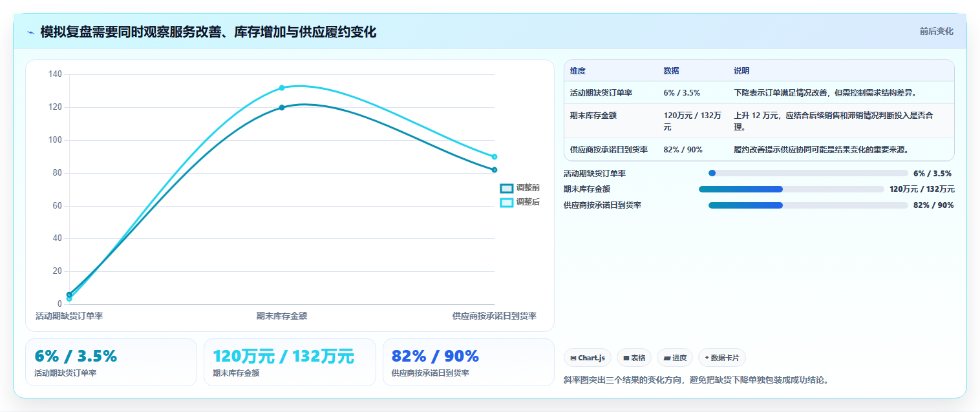The width and height of the screenshot is (980, 412).
Task: Click the 调整后 point at 供应商按承诺日到货率
Action: (495, 157)
